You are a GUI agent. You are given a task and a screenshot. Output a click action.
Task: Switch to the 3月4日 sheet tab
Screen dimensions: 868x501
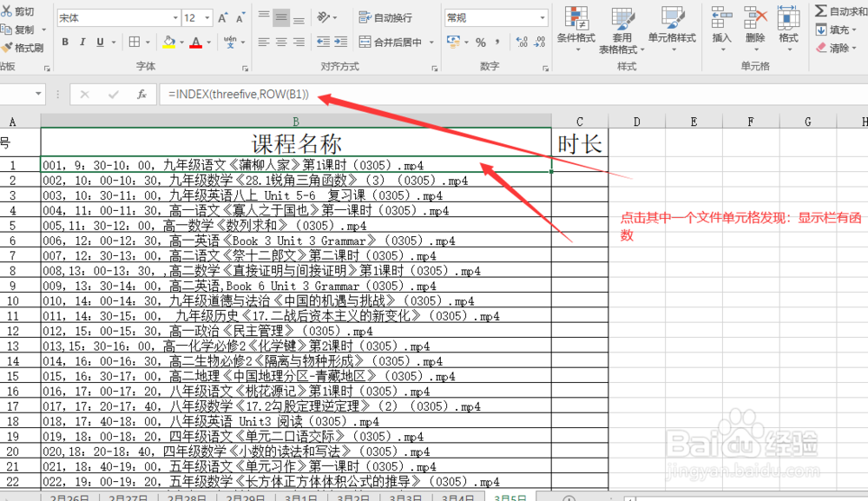[457, 497]
